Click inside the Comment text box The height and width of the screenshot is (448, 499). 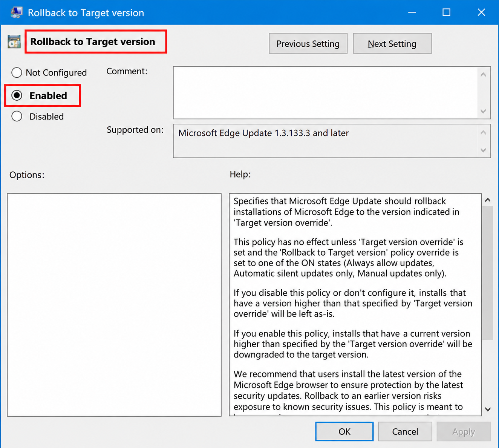coord(326,93)
